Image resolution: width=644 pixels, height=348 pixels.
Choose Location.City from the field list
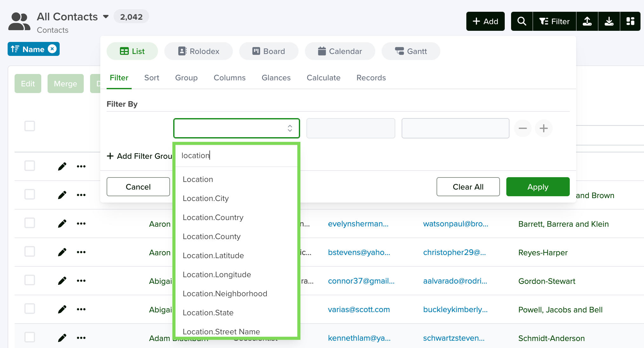click(236, 198)
